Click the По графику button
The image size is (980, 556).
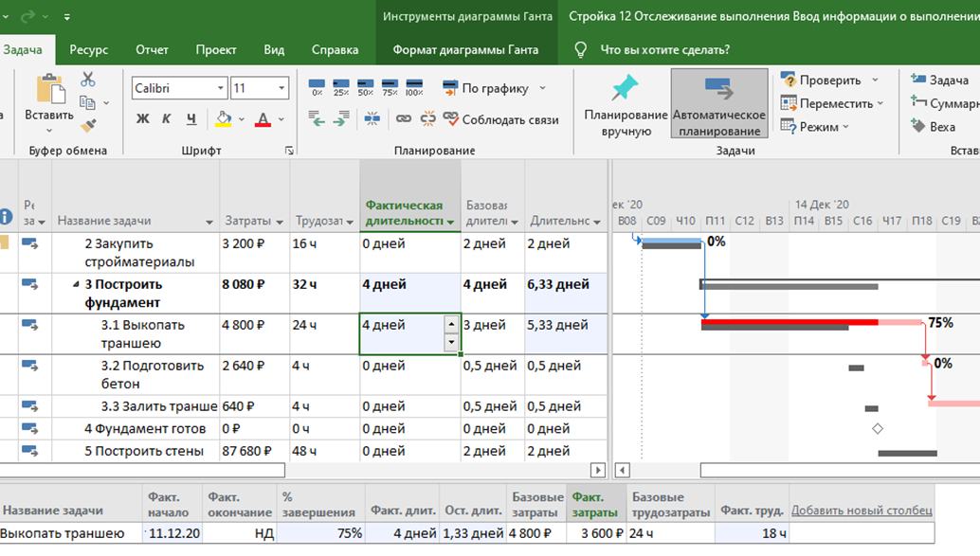click(485, 88)
